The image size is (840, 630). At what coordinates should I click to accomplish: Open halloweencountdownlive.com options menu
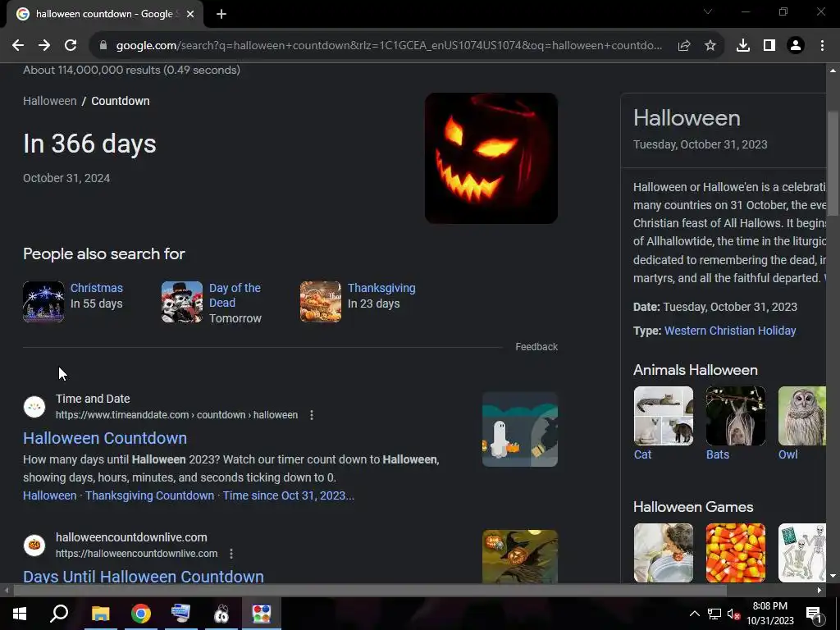231,554
